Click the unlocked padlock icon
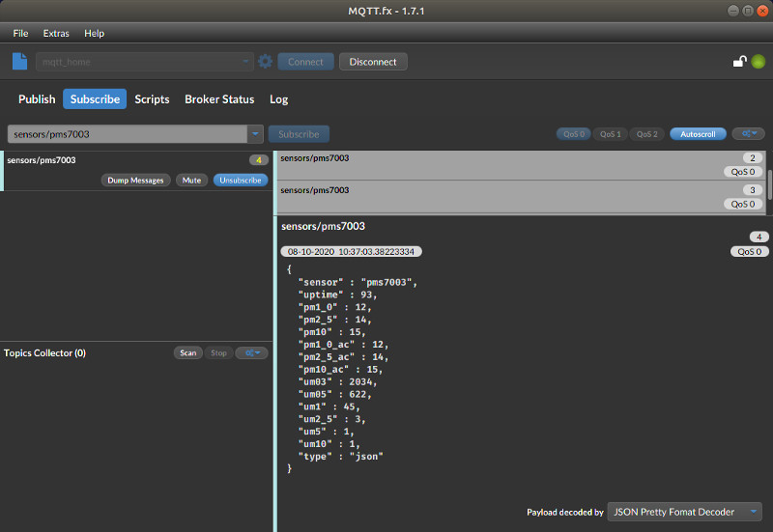This screenshot has width=773, height=532. pyautogui.click(x=739, y=62)
